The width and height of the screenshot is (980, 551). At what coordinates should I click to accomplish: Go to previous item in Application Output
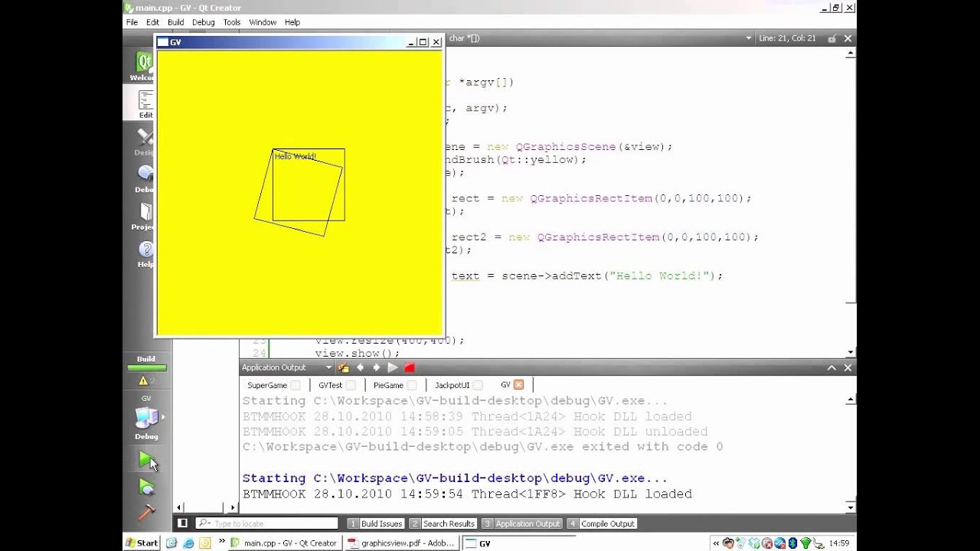360,368
